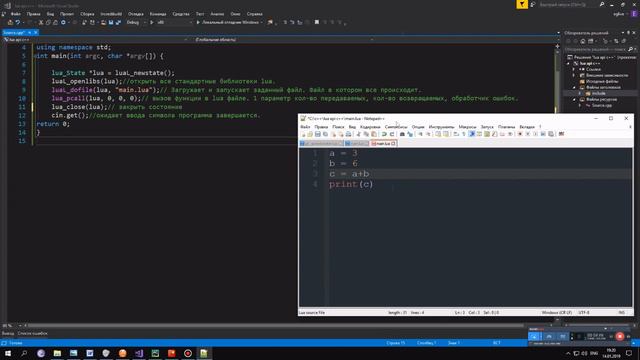Image resolution: width=640 pixels, height=360 pixels.
Task: Collapse Файлы ресурсов folder
Action: pyautogui.click(x=574, y=100)
